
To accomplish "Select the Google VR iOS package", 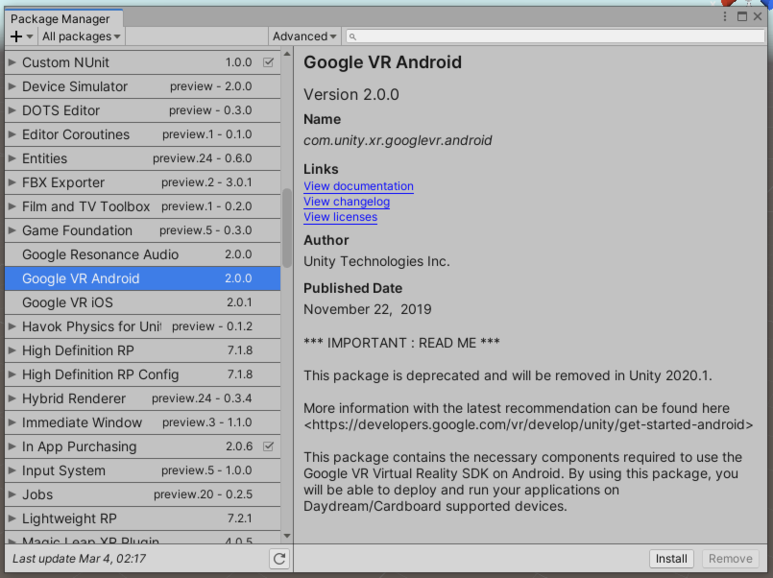I will [x=142, y=302].
